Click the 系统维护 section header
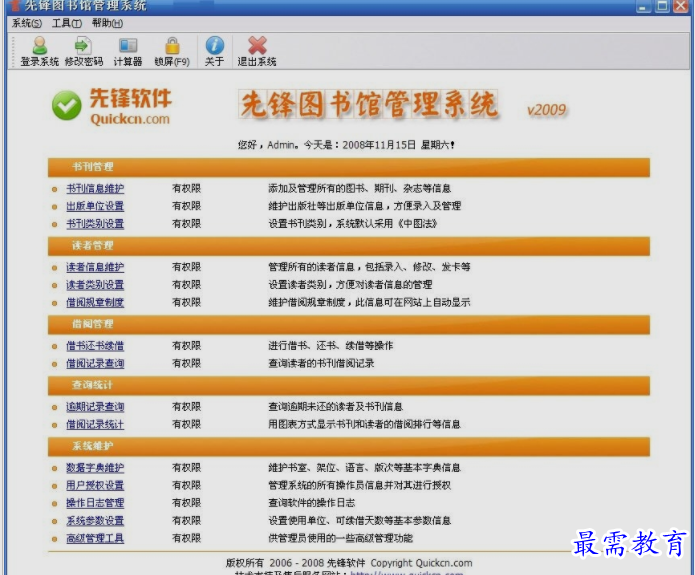The height and width of the screenshot is (575, 695). pyautogui.click(x=349, y=447)
